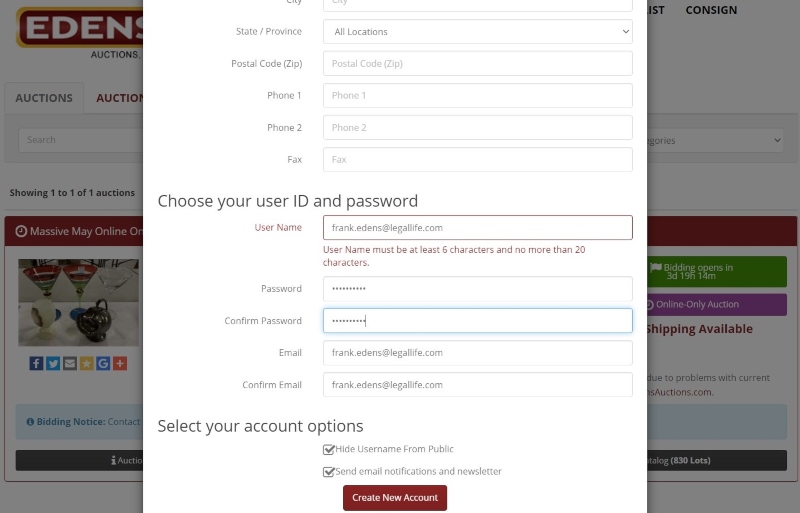This screenshot has width=800, height=513.
Task: Click the Online-Only Auction purple button
Action: point(717,305)
